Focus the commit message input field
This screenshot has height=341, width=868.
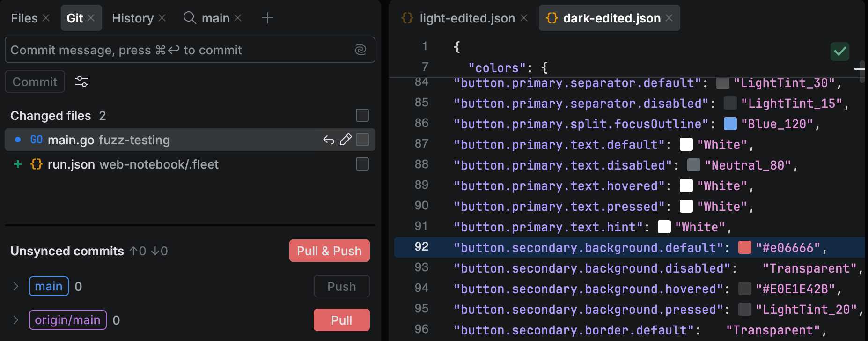tap(178, 50)
